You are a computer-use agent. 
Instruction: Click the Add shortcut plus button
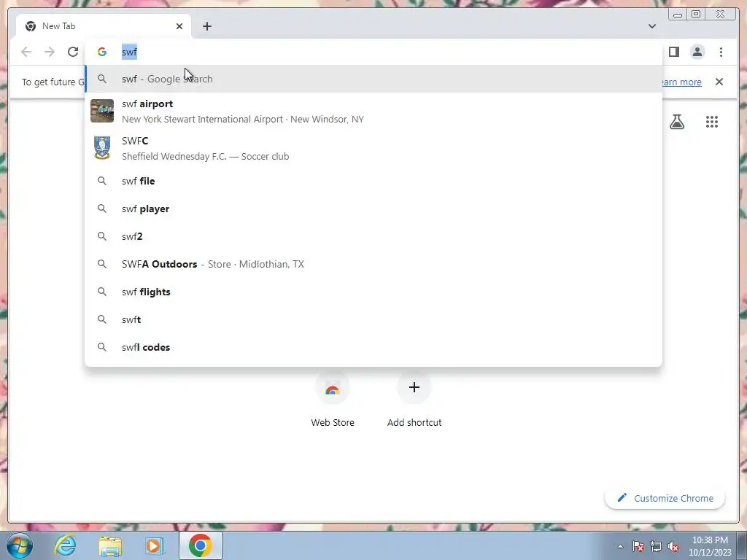point(414,387)
